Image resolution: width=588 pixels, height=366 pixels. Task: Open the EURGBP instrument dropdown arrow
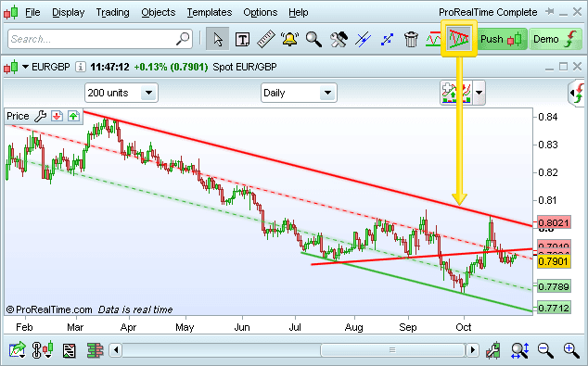[x=25, y=67]
